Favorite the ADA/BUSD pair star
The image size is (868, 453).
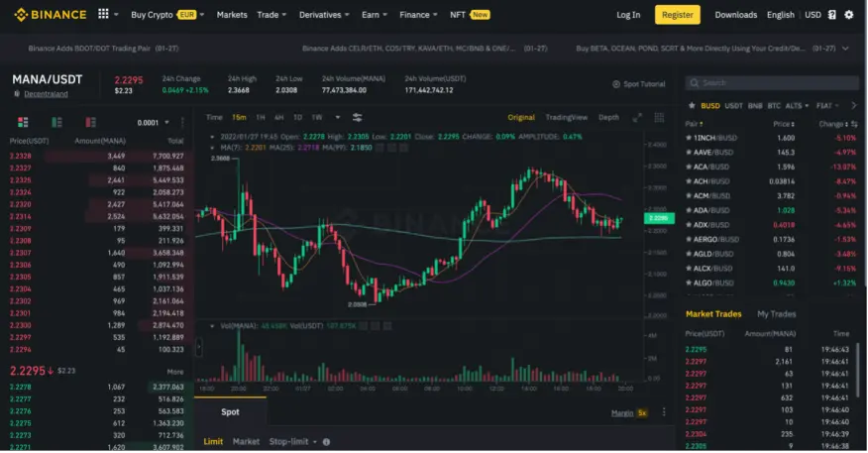coord(689,210)
